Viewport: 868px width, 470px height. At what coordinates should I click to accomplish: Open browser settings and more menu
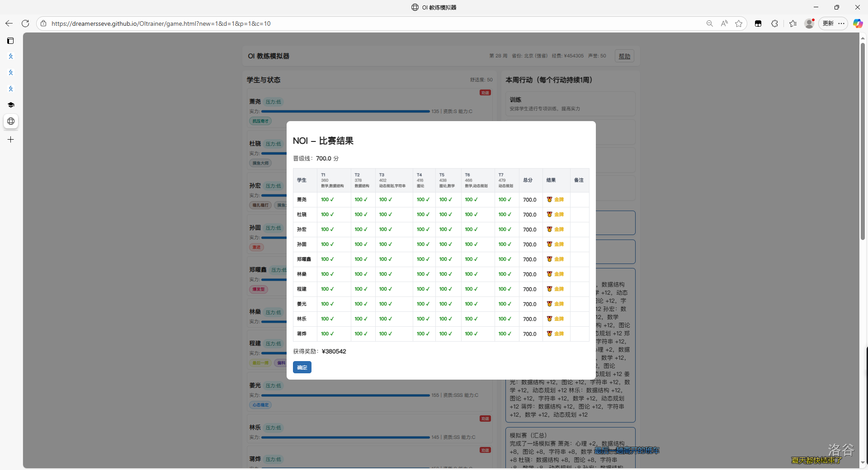(841, 23)
